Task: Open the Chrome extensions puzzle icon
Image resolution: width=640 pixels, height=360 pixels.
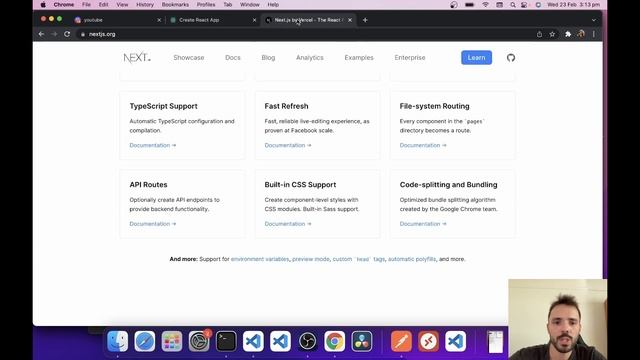Action: [568, 34]
